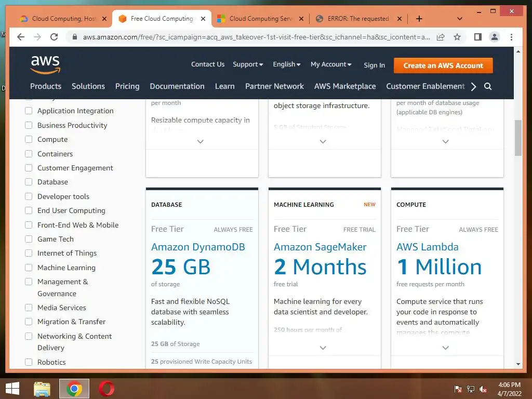Toggle the browser side panel icon
Viewport: 532px width, 399px height.
coord(478,37)
